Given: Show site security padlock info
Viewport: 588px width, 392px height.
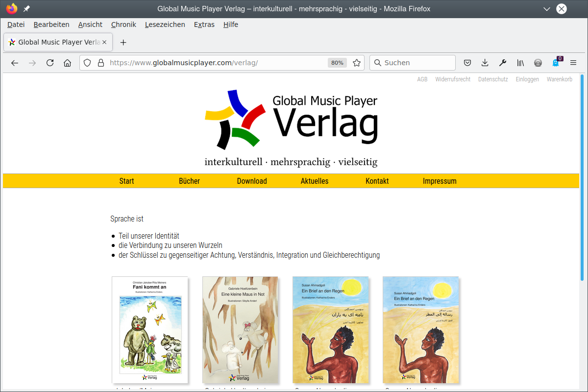Looking at the screenshot, I should click(x=101, y=63).
